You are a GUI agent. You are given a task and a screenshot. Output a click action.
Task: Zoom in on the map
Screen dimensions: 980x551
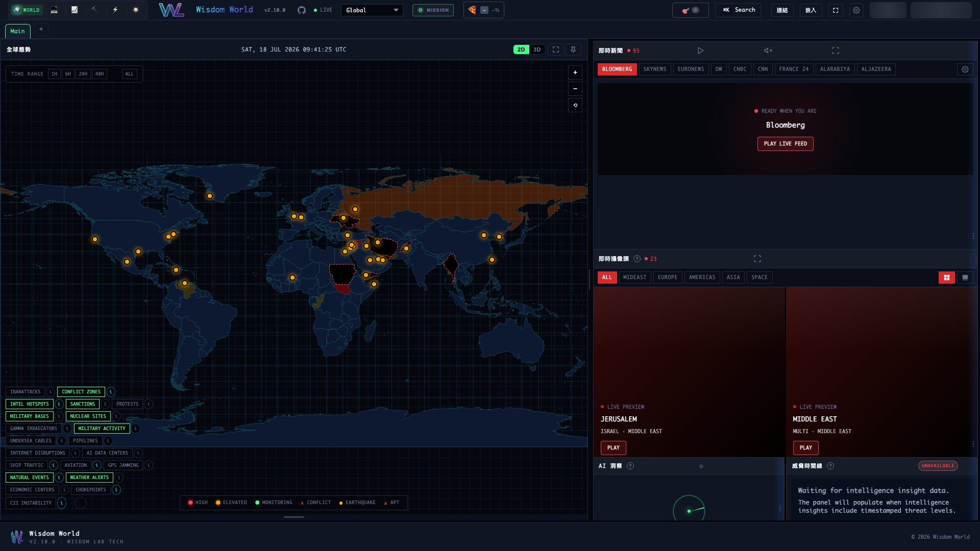pos(575,72)
